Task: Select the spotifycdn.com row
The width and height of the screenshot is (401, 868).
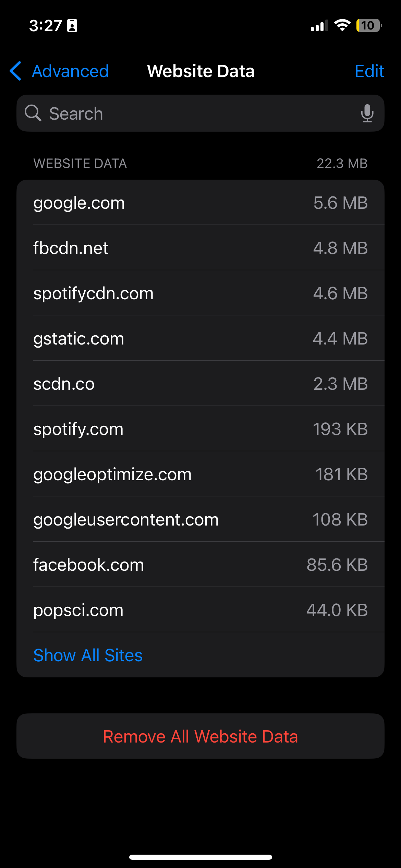Action: click(x=200, y=293)
